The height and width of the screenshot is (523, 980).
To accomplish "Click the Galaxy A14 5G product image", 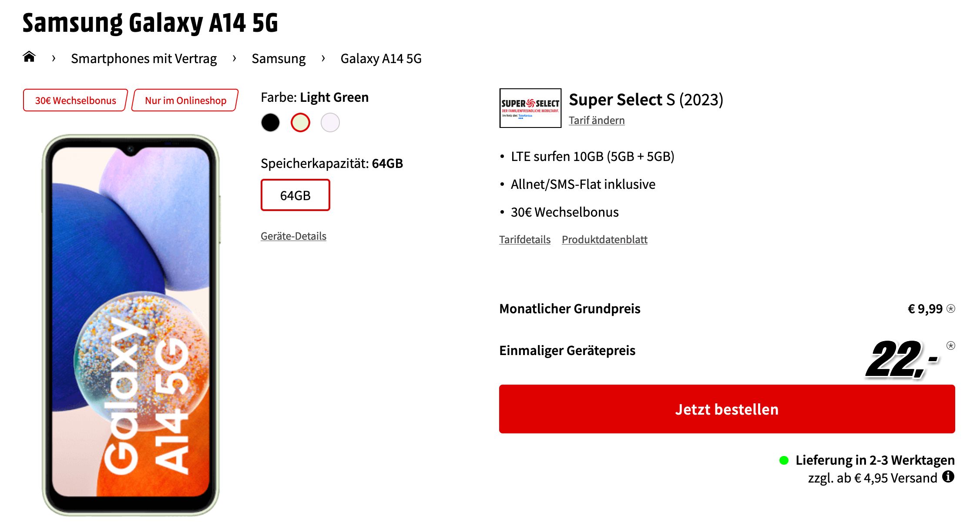I will pos(131,325).
